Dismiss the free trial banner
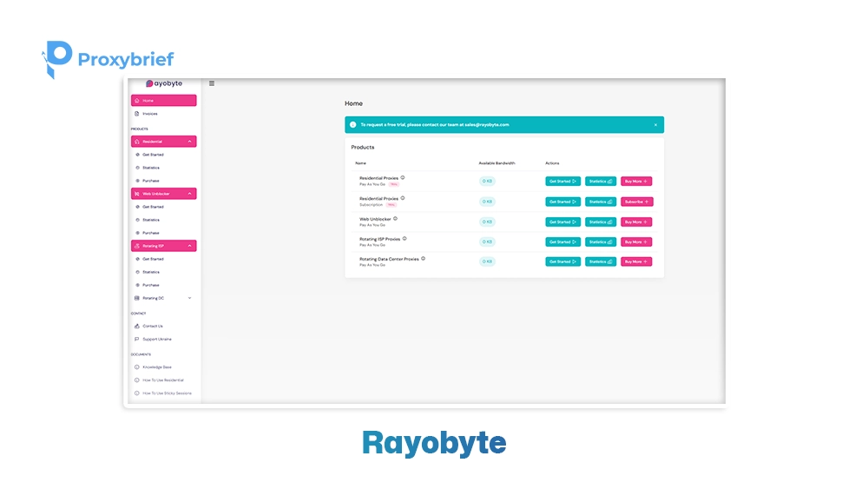868x489 pixels. click(x=655, y=124)
